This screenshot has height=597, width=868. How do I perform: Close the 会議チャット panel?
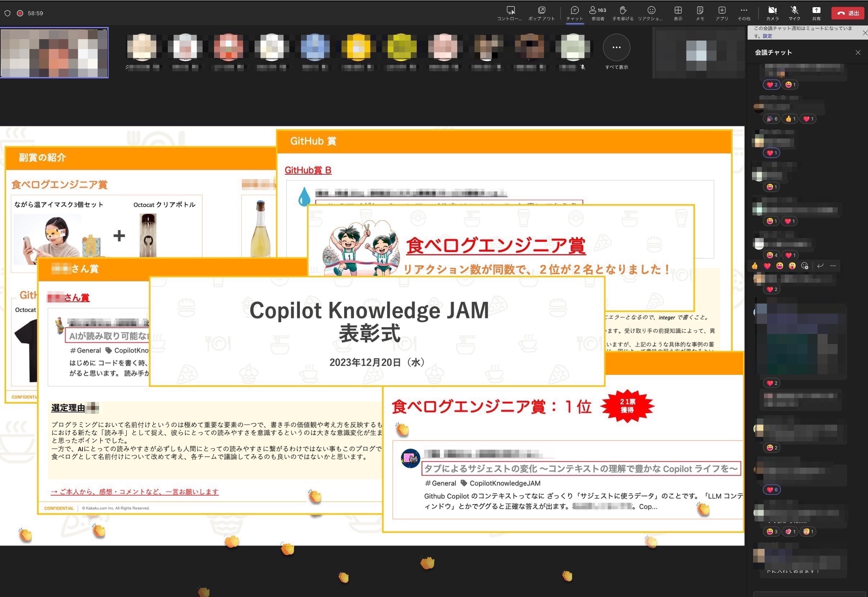(858, 52)
